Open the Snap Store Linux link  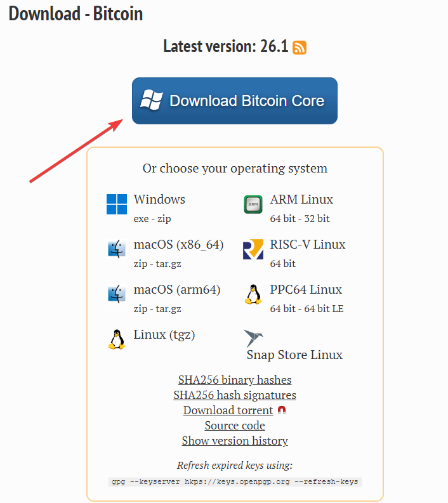tap(294, 355)
